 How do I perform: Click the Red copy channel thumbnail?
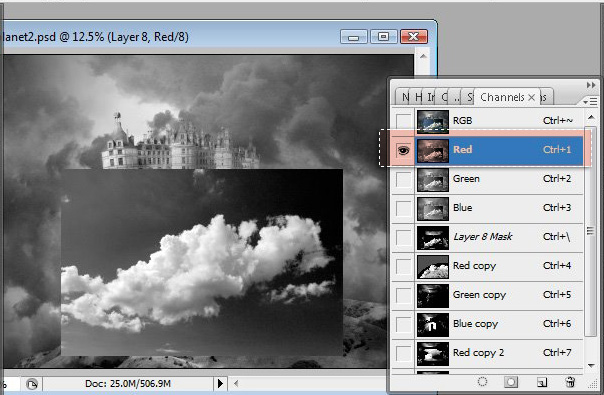point(433,267)
